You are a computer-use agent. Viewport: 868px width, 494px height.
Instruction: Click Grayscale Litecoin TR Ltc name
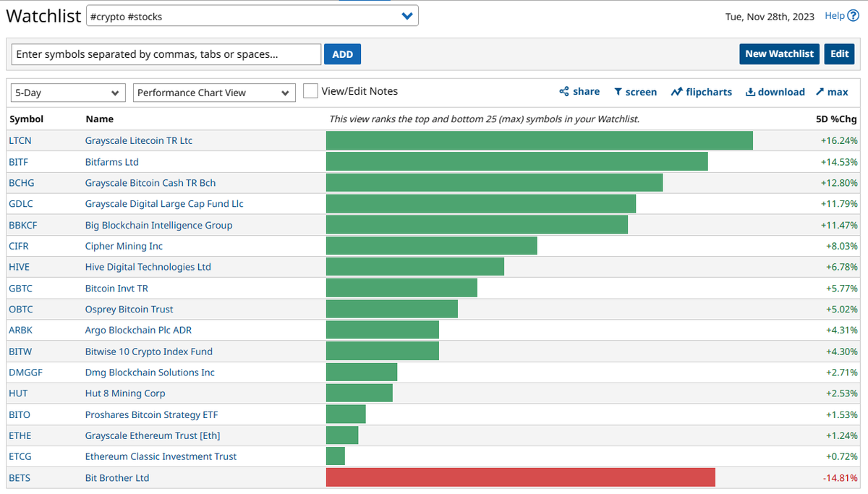pyautogui.click(x=139, y=140)
